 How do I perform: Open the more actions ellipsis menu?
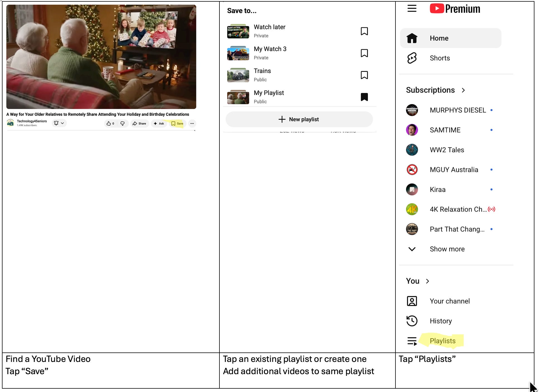tap(192, 123)
